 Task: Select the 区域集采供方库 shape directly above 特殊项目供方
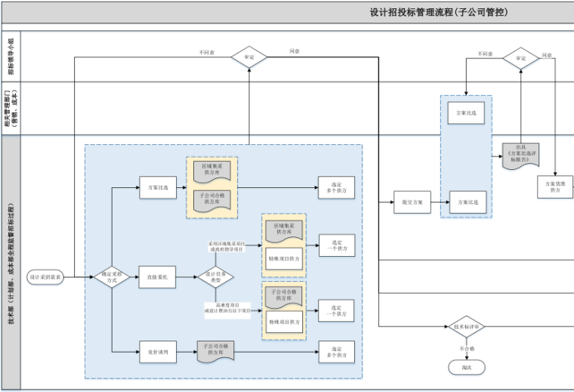tap(282, 227)
